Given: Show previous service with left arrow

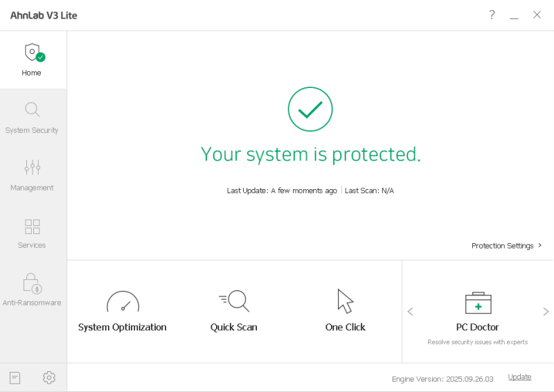Looking at the screenshot, I should [410, 312].
